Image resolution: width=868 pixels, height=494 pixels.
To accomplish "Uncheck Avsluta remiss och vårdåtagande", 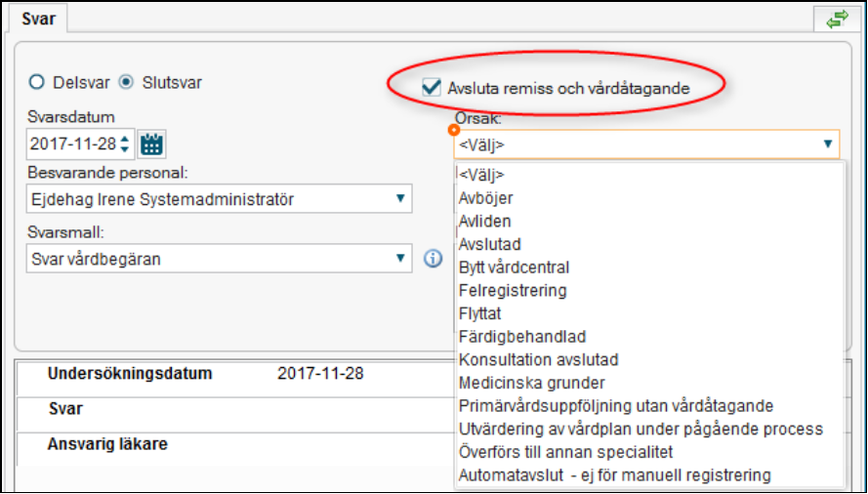I will point(431,88).
